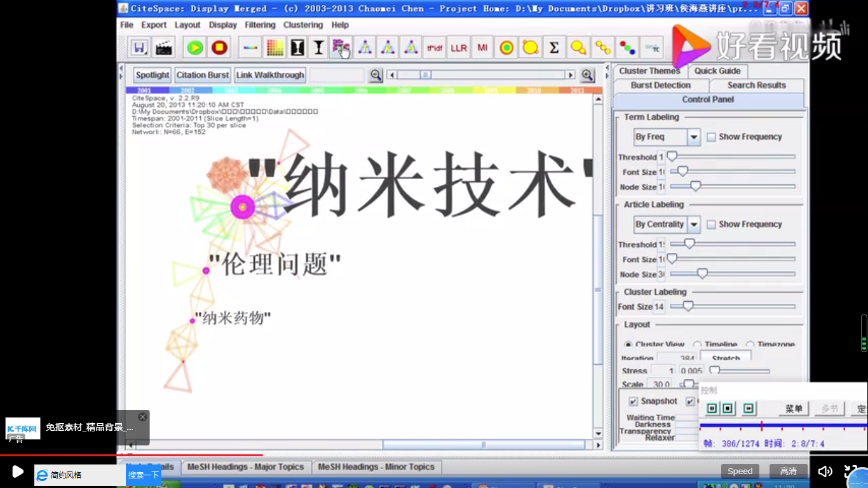The height and width of the screenshot is (488, 868).
Task: Open the Layout menu
Action: pyautogui.click(x=187, y=25)
